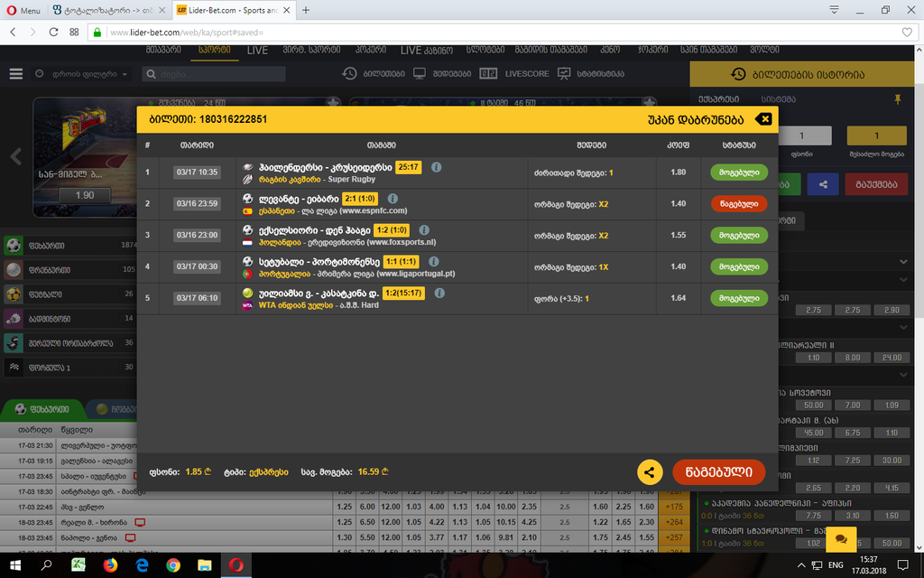The image size is (924, 578).
Task: Click the blue share button in the bet slip
Action: tap(823, 184)
